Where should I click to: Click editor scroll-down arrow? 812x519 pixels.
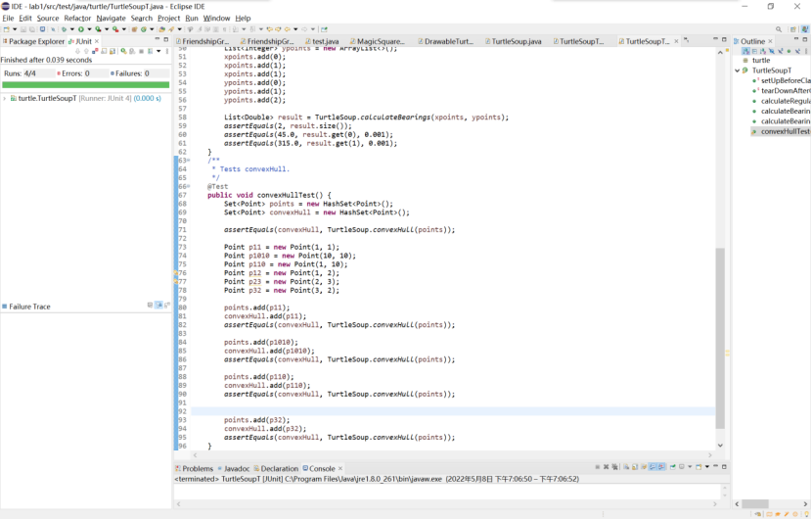[x=720, y=446]
